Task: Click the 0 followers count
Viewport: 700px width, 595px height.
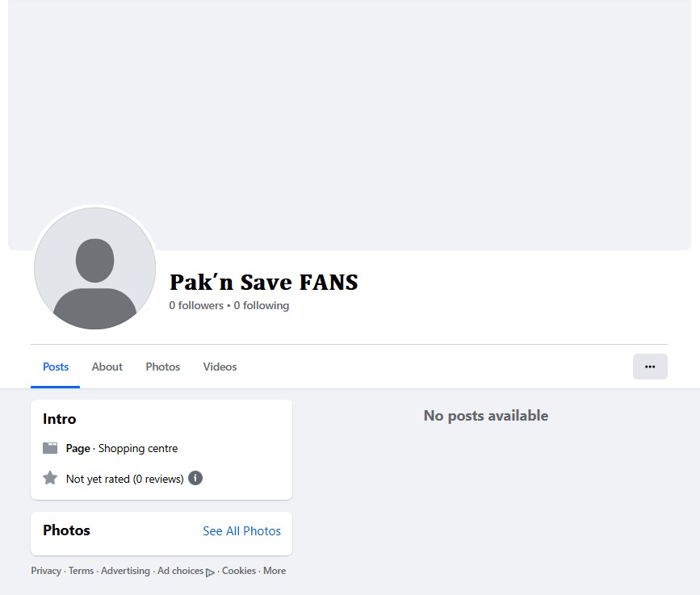Action: 196,305
